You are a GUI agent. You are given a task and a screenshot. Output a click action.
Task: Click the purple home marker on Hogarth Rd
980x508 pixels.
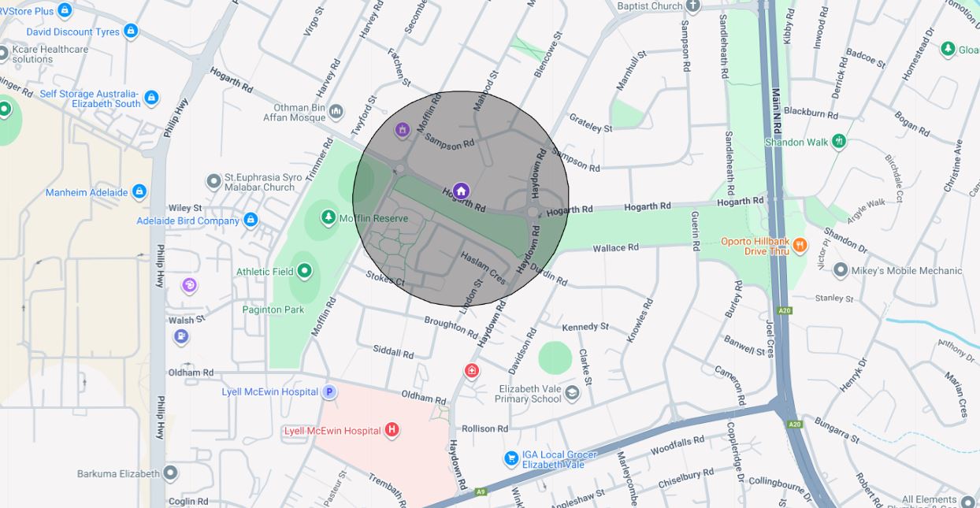coord(460,191)
